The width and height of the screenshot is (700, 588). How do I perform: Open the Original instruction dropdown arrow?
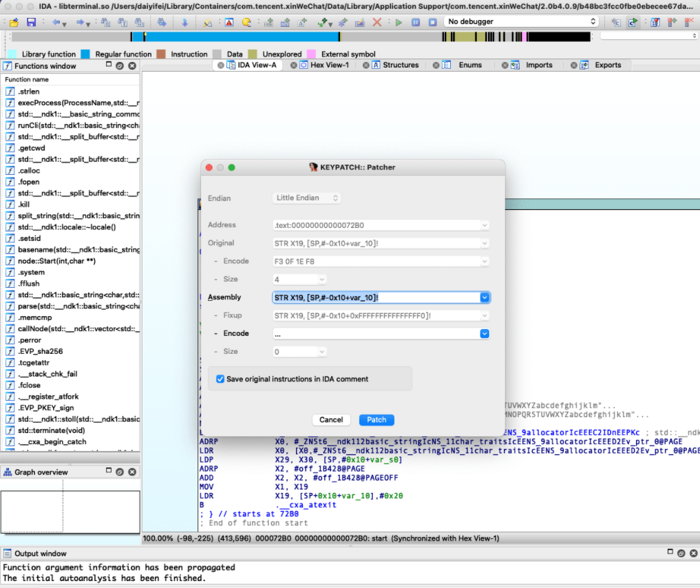pos(485,243)
